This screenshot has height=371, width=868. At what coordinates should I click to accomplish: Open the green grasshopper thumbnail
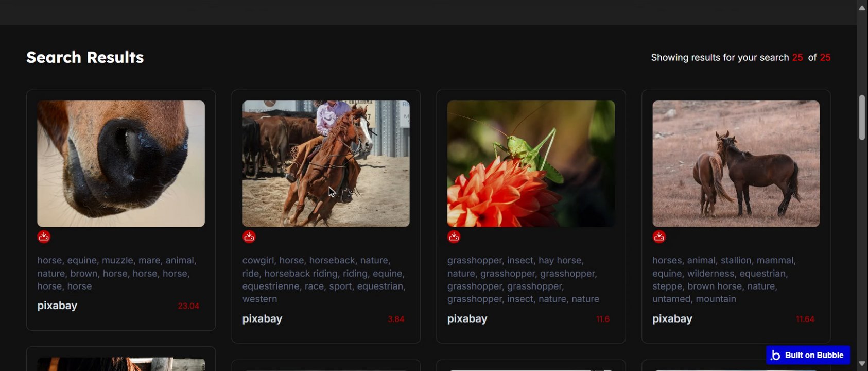pos(531,163)
